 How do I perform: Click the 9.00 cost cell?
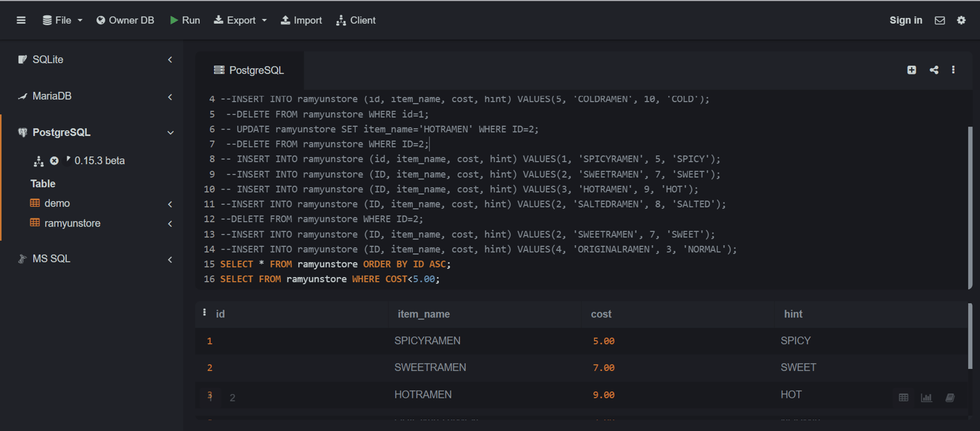(x=604, y=395)
